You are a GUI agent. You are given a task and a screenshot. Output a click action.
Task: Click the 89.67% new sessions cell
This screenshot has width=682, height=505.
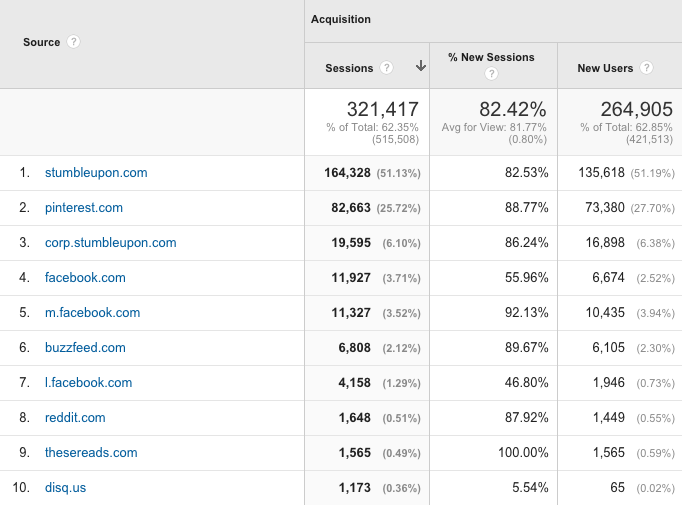click(526, 348)
